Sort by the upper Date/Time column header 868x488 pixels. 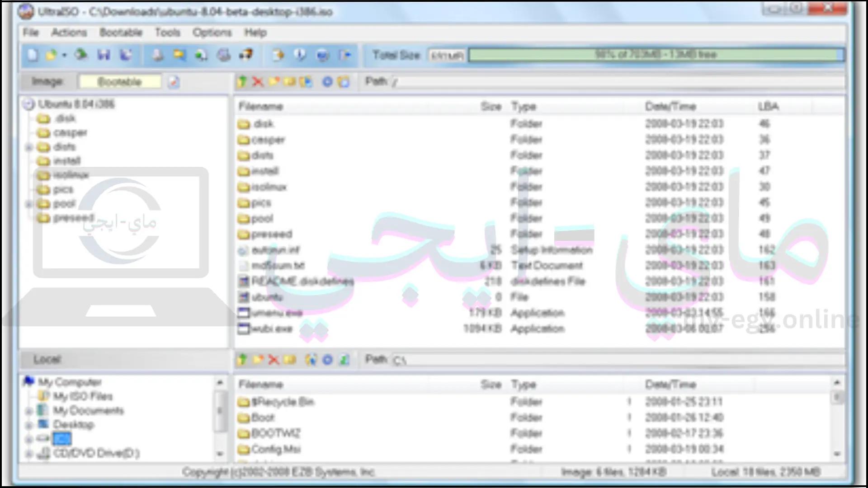pos(670,107)
